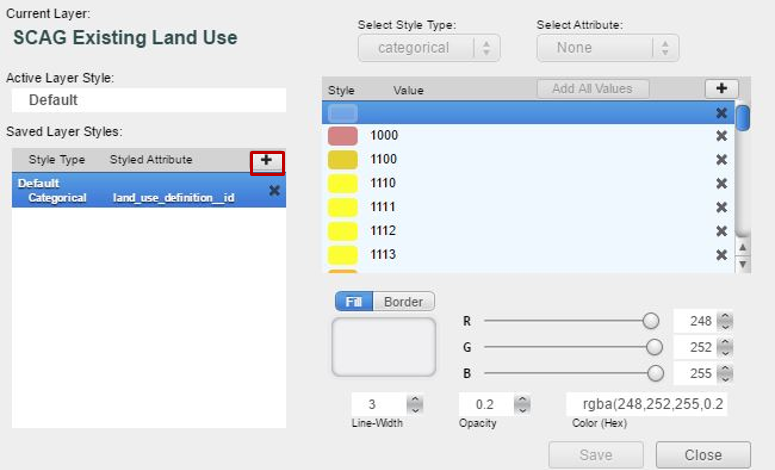The image size is (775, 470).
Task: Click the red swatch for value 1000
Action: (343, 135)
